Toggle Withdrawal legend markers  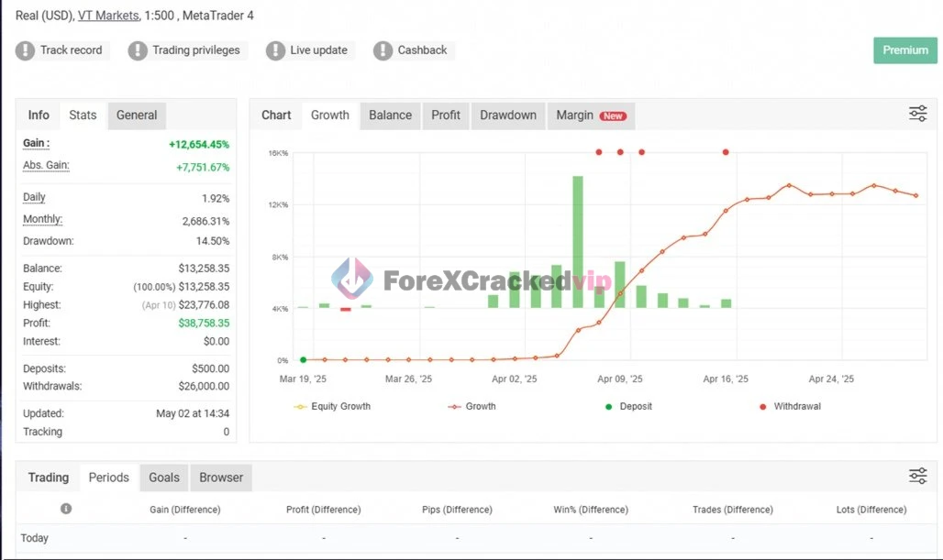(x=789, y=406)
